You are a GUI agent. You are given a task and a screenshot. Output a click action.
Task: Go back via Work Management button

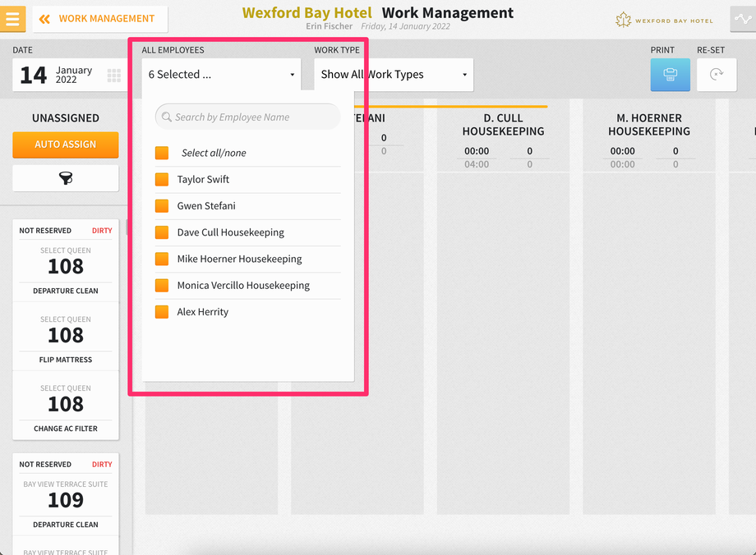(x=100, y=19)
